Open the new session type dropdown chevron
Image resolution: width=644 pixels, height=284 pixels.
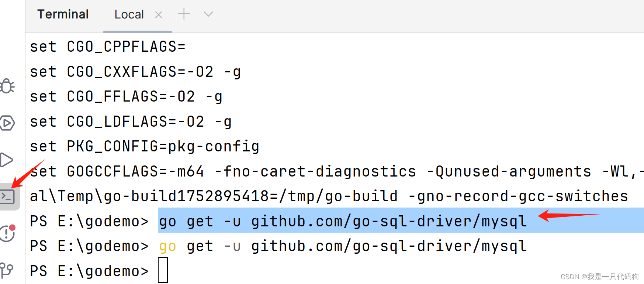point(208,15)
